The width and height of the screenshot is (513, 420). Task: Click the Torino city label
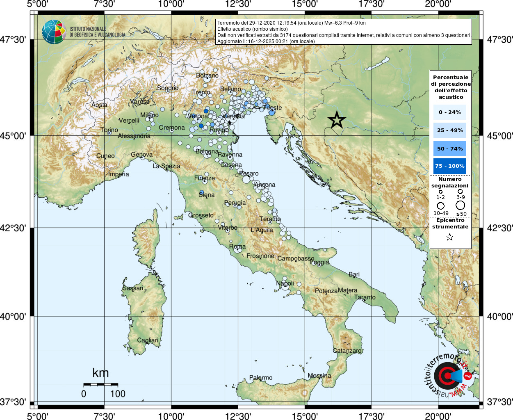click(x=109, y=130)
